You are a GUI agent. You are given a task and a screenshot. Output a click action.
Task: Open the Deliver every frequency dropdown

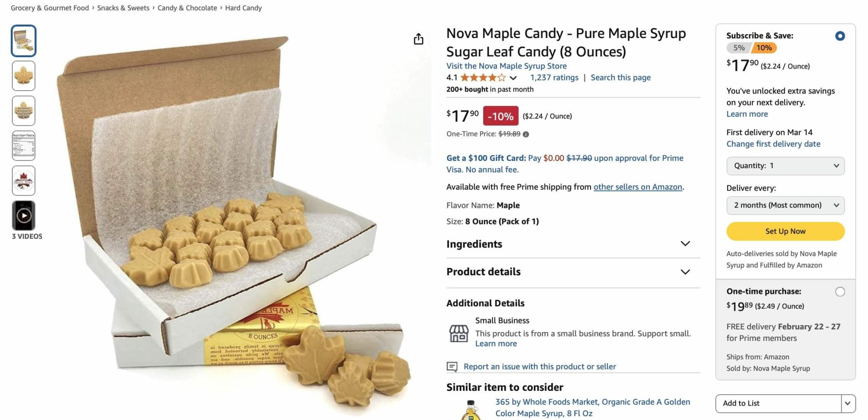(785, 205)
